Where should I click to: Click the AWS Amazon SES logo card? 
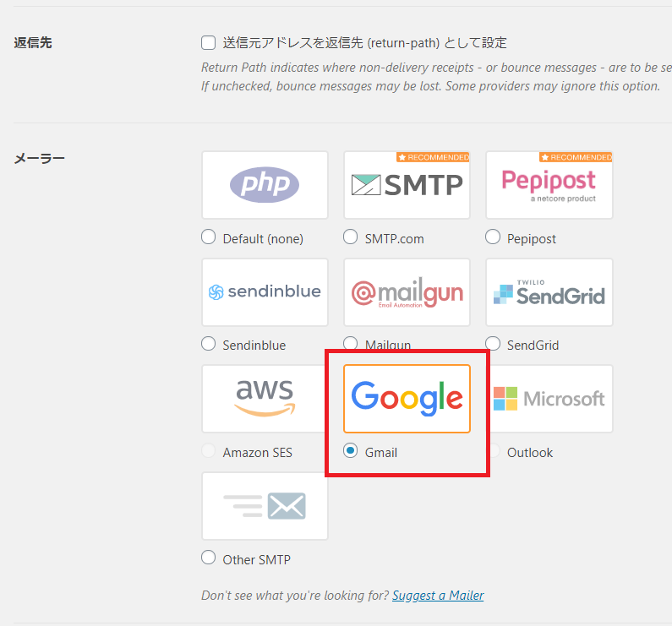coord(265,399)
